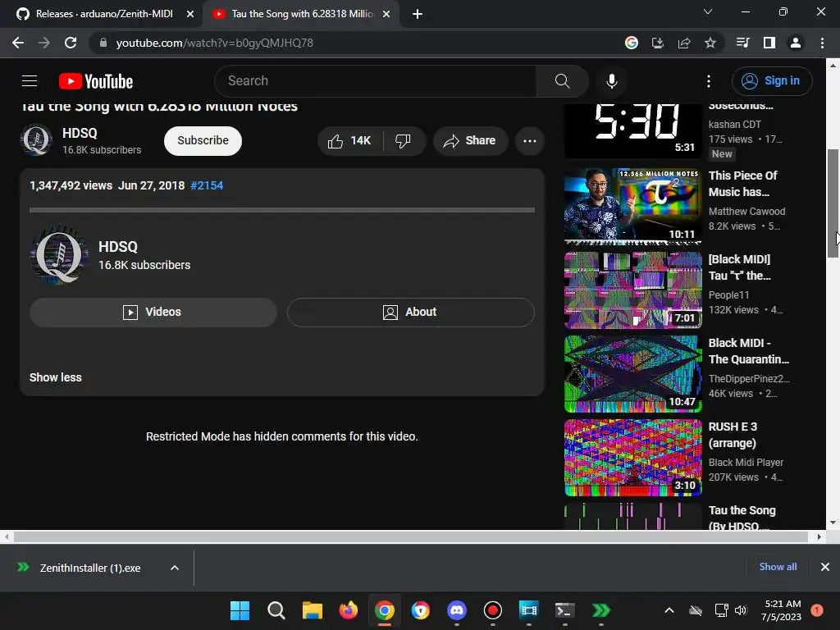Open File Explorer from taskbar
The image size is (840, 630).
click(x=312, y=610)
